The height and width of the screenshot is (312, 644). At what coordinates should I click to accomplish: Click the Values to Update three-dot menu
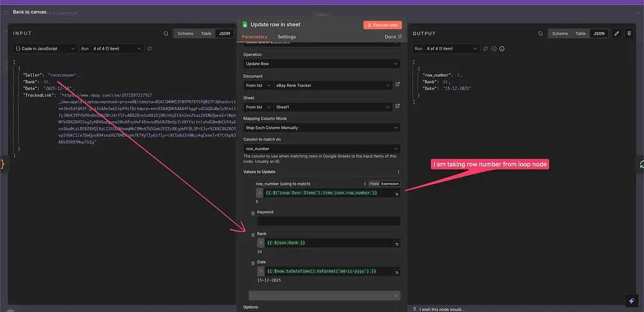click(x=399, y=172)
